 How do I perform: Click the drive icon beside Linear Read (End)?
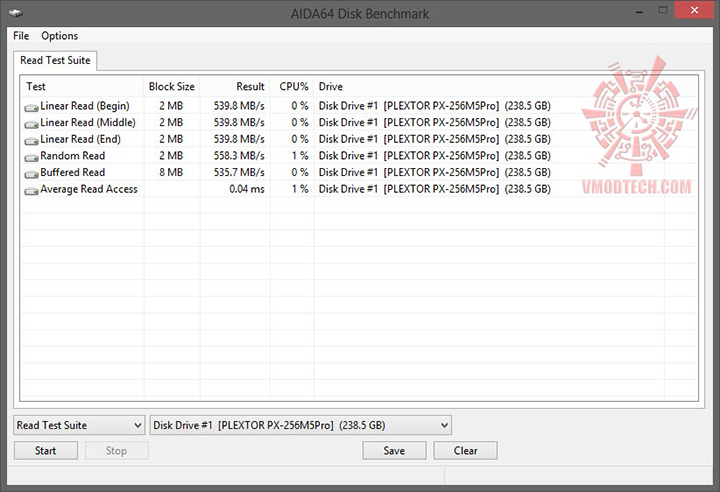[31, 141]
